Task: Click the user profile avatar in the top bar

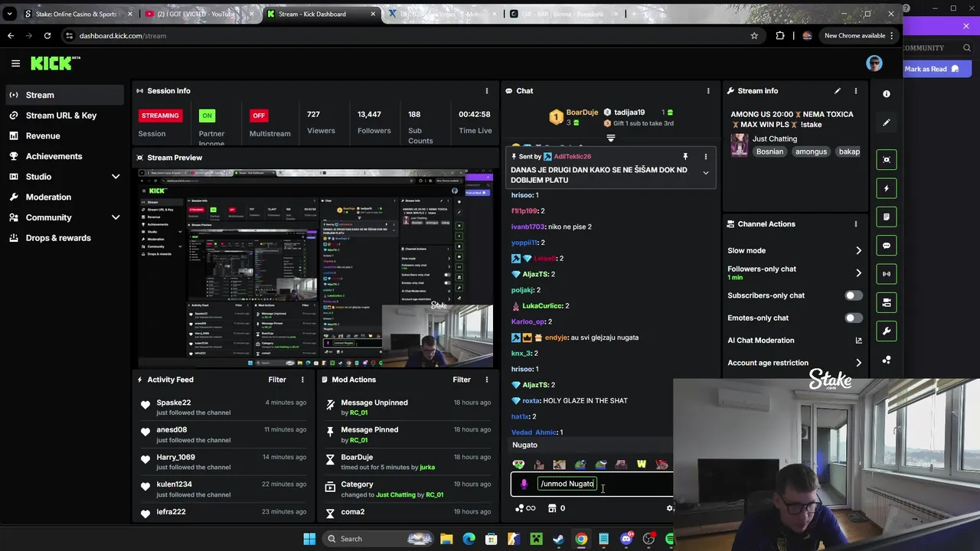Action: (874, 64)
